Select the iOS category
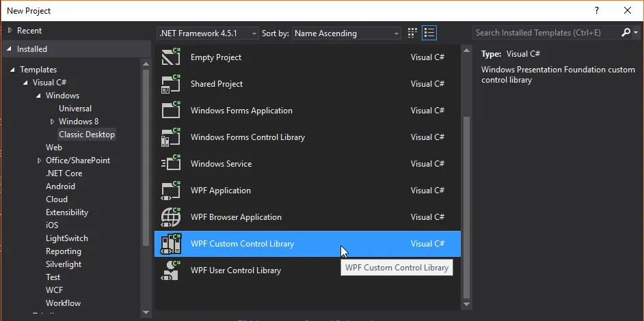The image size is (644, 321). tap(52, 225)
